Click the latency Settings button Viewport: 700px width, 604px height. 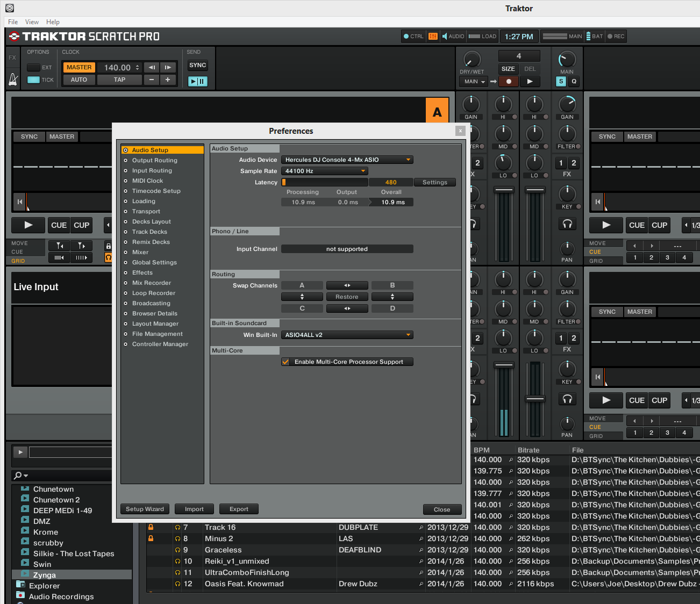435,182
